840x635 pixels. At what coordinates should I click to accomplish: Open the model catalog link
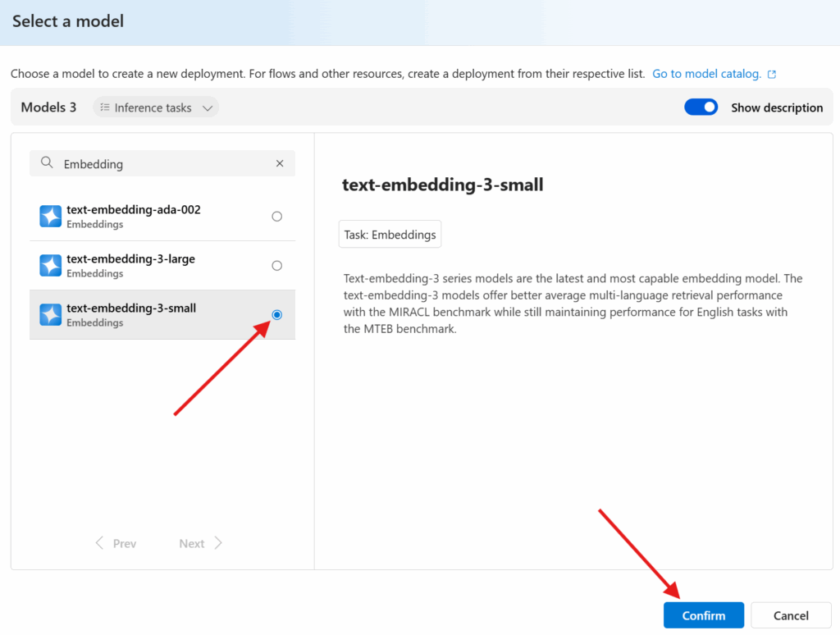coord(707,73)
